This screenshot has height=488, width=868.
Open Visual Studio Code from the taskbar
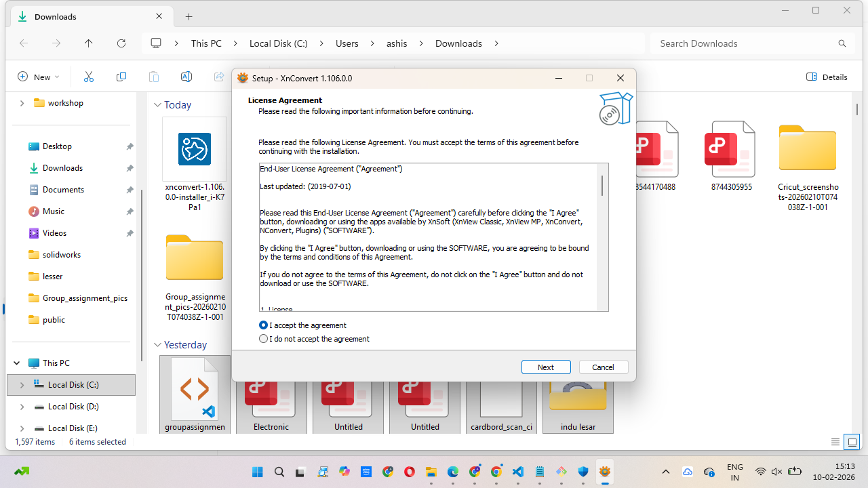tap(518, 472)
